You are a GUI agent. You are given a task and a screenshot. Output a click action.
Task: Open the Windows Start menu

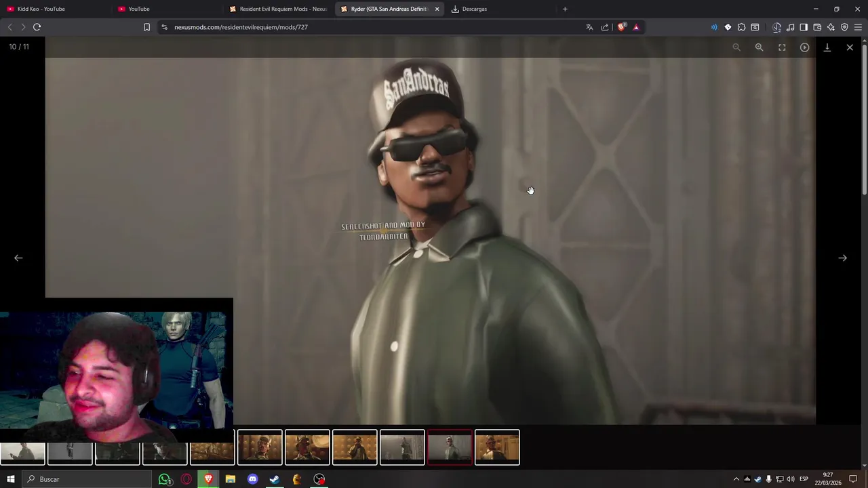coord(11,479)
